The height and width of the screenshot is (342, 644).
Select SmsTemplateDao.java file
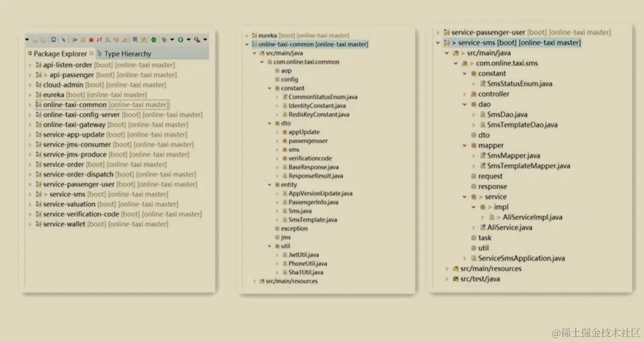pyautogui.click(x=522, y=125)
